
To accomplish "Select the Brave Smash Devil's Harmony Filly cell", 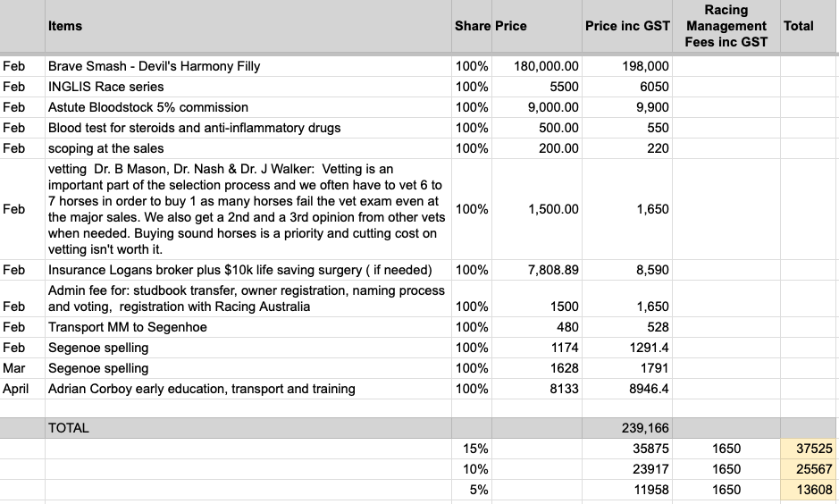I will (x=248, y=66).
